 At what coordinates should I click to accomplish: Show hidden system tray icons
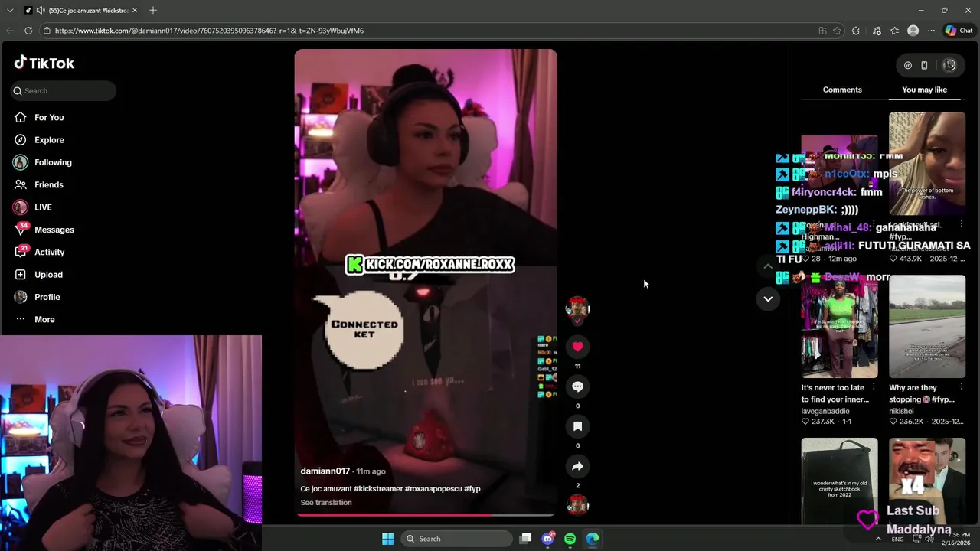click(x=878, y=539)
